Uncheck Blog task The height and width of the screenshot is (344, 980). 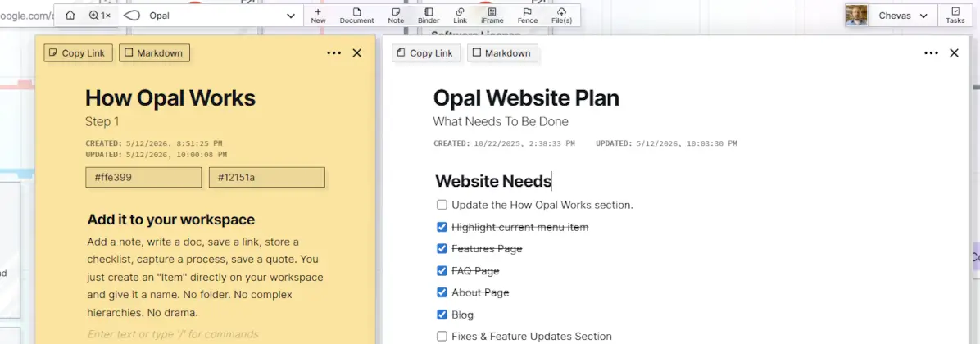pos(442,315)
